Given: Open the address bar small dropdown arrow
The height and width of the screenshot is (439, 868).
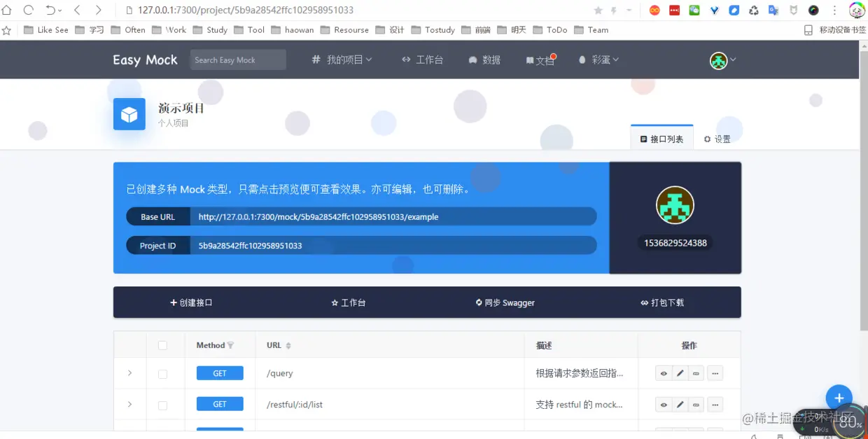Looking at the screenshot, I should click(629, 11).
